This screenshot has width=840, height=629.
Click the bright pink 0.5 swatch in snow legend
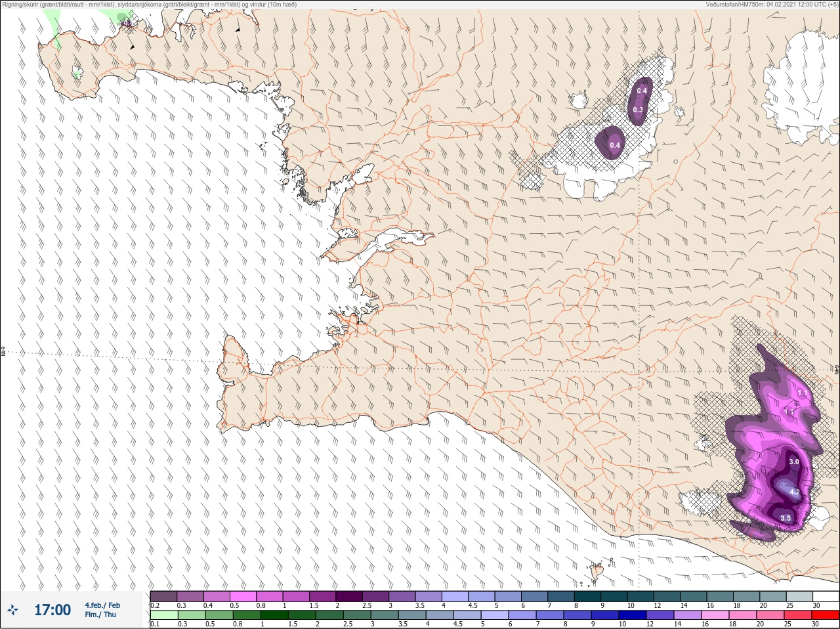243,596
